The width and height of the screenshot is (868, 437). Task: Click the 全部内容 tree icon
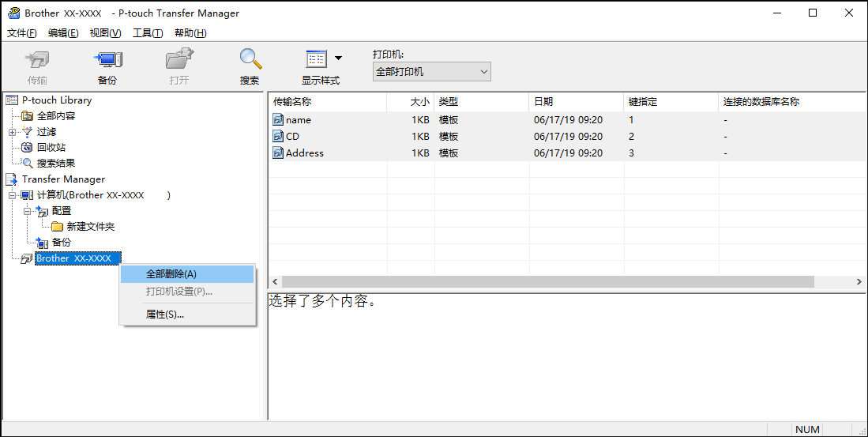[27, 115]
